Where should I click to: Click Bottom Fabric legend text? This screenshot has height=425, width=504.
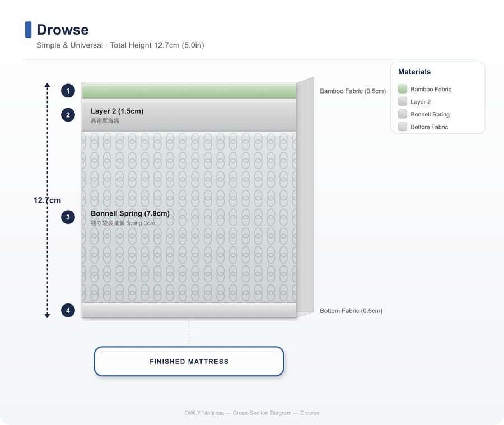pyautogui.click(x=429, y=127)
